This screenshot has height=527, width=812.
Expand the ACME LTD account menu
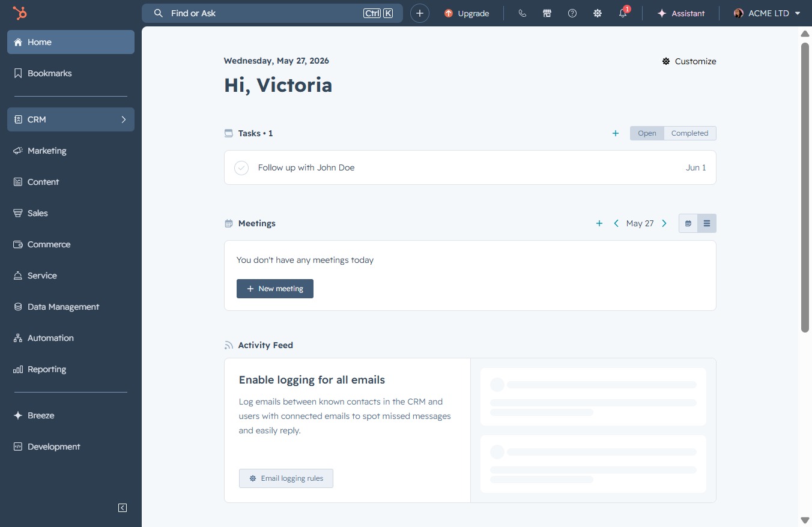click(x=767, y=13)
